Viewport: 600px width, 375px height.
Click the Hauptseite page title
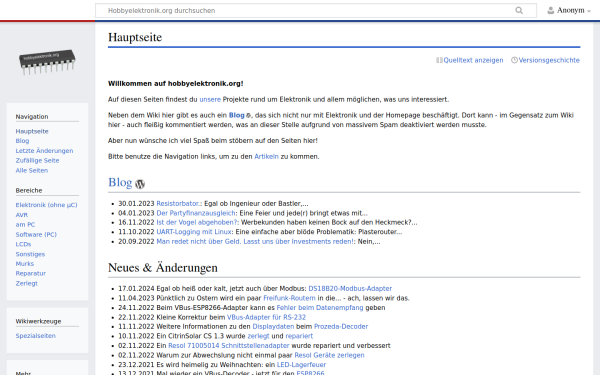(x=135, y=38)
